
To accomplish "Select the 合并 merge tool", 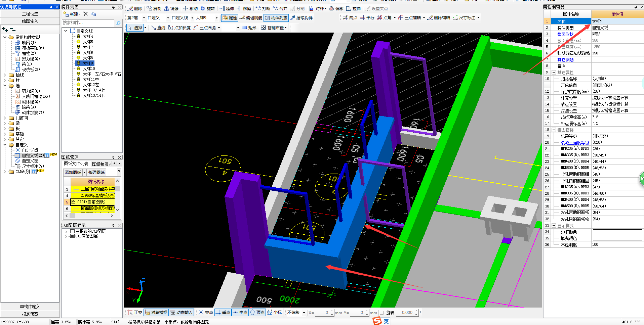I will 280,8.
